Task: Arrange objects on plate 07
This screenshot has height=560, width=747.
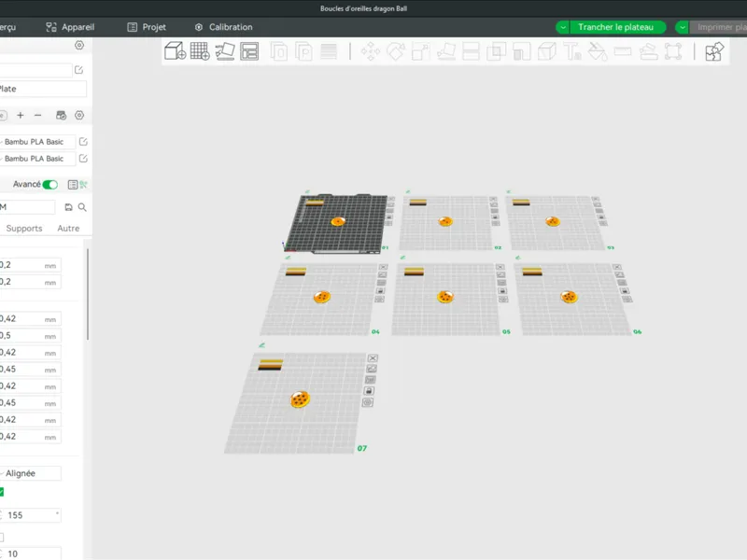Action: 370,380
